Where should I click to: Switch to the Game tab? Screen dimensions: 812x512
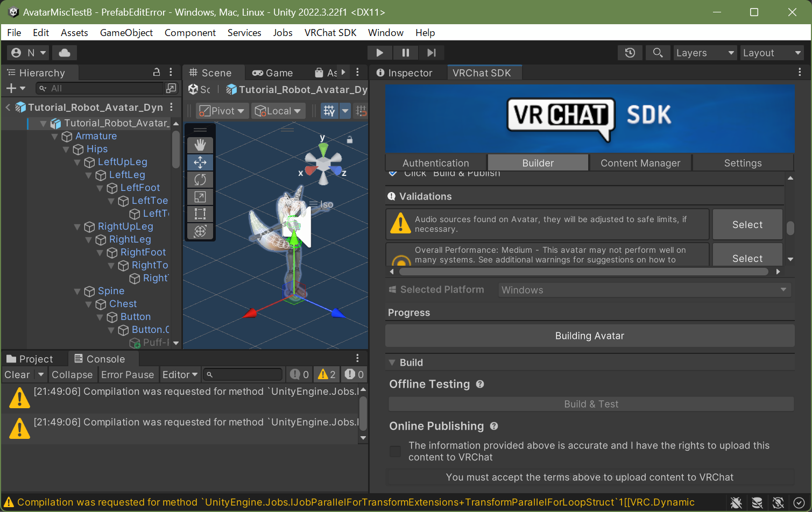pyautogui.click(x=273, y=73)
